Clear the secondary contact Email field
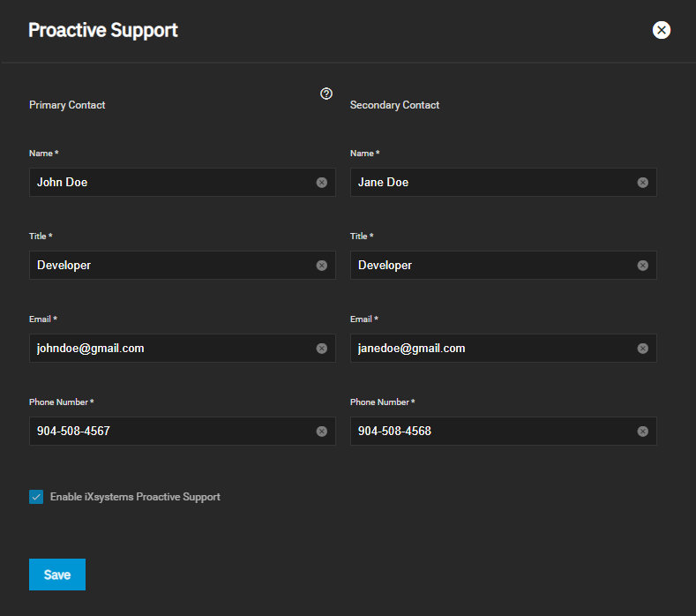The image size is (696, 616). point(643,349)
